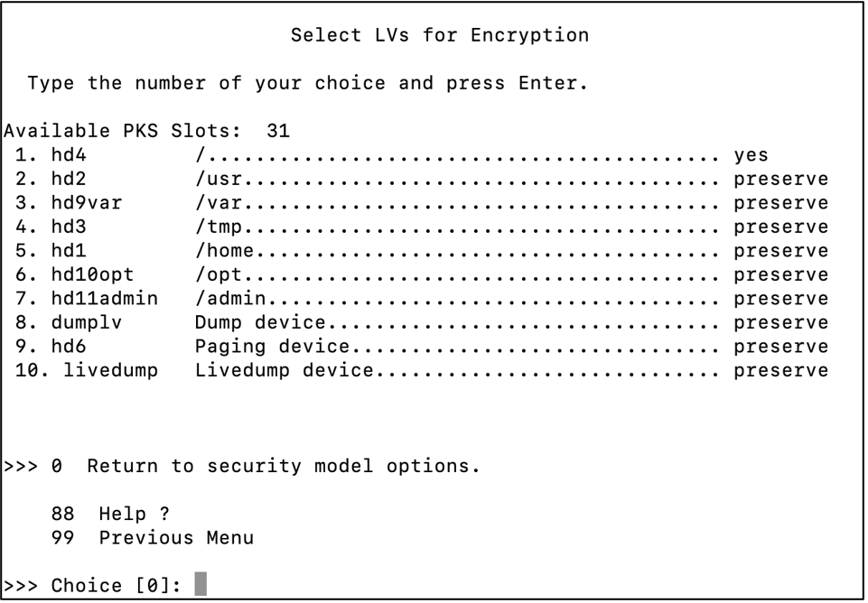Select the hd2 /usr menu line
Image resolution: width=868 pixels, height=603 pixels.
(421, 180)
